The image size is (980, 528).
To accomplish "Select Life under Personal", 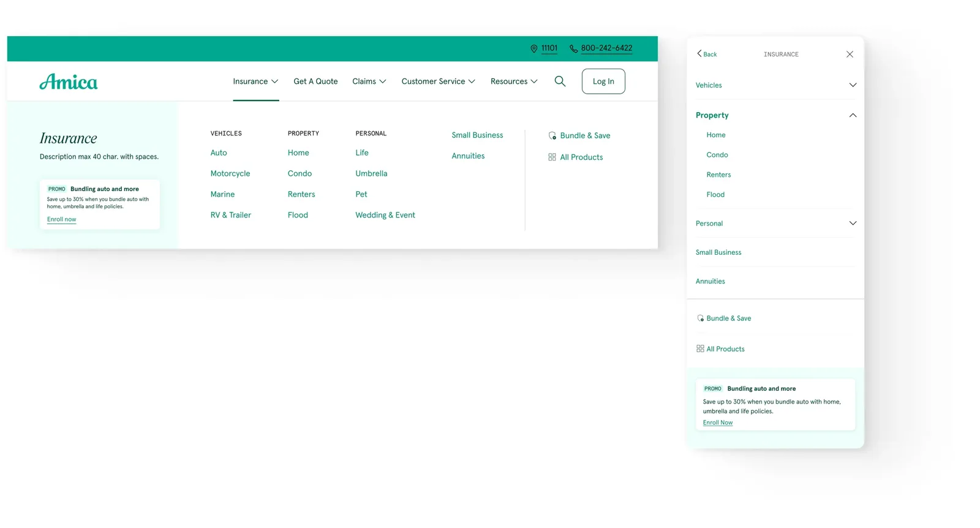I will point(362,153).
